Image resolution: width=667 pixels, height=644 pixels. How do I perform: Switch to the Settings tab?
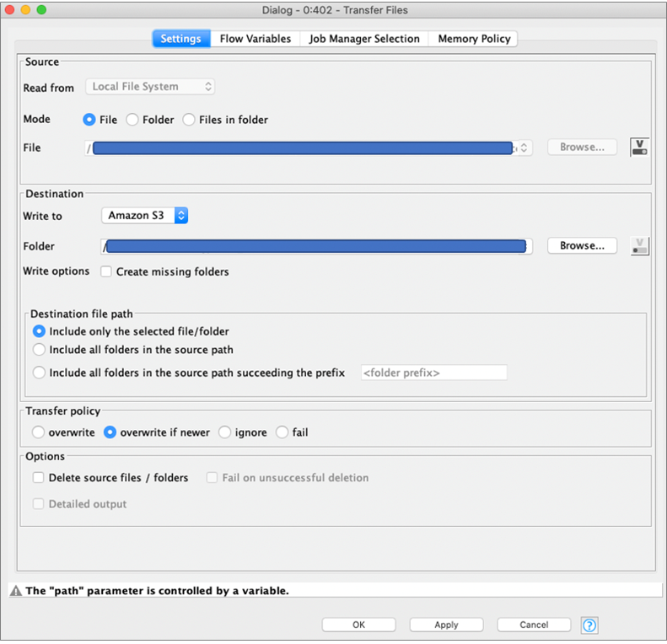(x=180, y=39)
